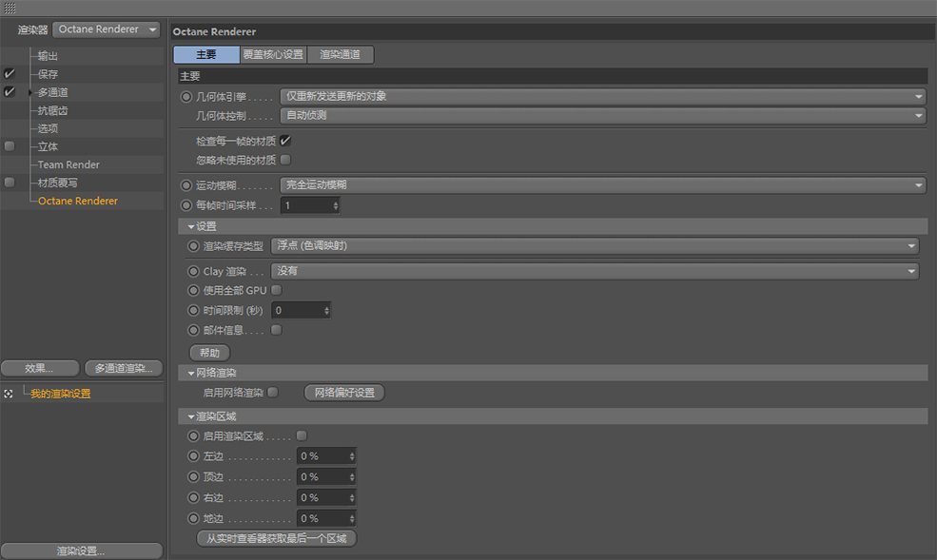Toggle the 使用全部 GPU radio circle
Screen dimensions: 937x560
click(x=194, y=290)
